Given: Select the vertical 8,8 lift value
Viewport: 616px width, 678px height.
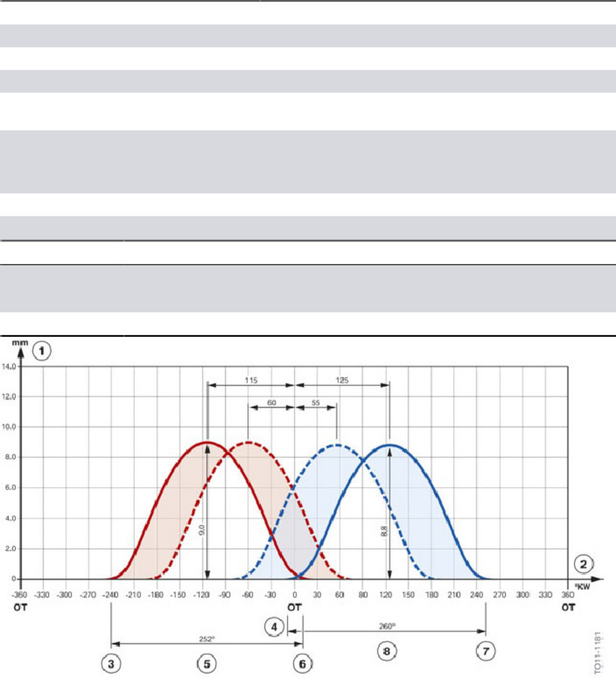Looking at the screenshot, I should tap(384, 531).
